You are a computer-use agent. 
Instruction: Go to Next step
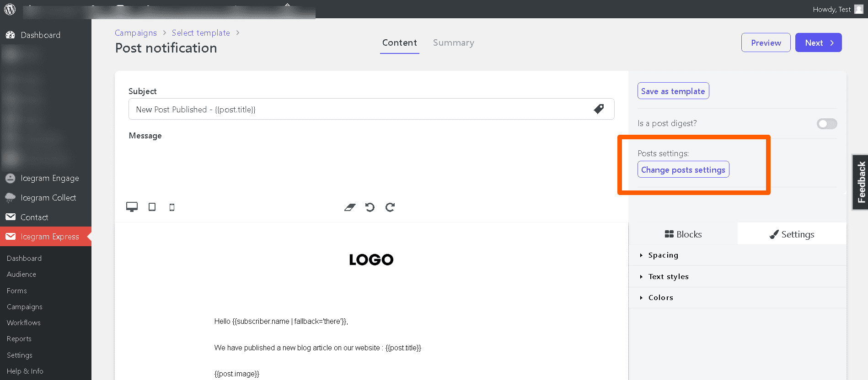[x=819, y=42]
